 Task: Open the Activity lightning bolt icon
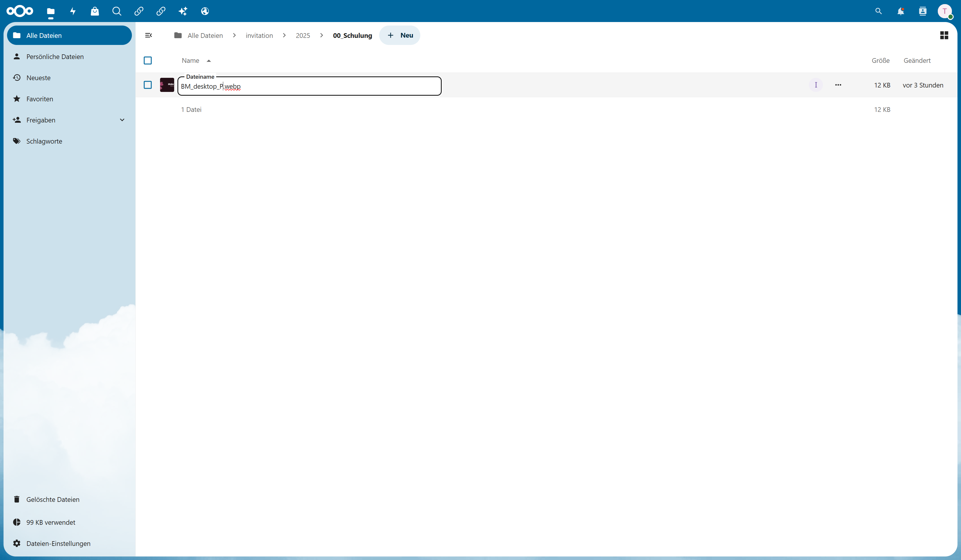click(73, 11)
